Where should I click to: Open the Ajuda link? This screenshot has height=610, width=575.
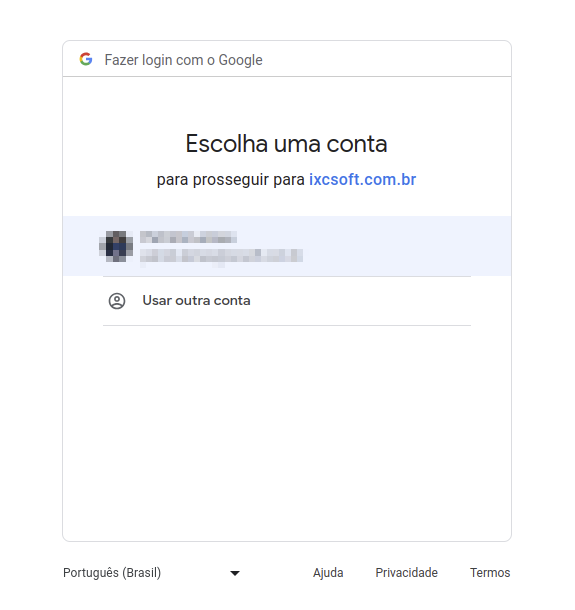[x=328, y=573]
